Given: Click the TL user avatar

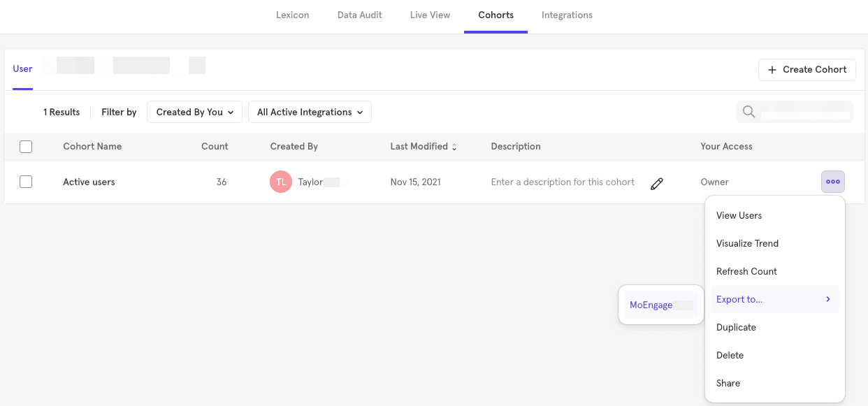Looking at the screenshot, I should (x=280, y=182).
